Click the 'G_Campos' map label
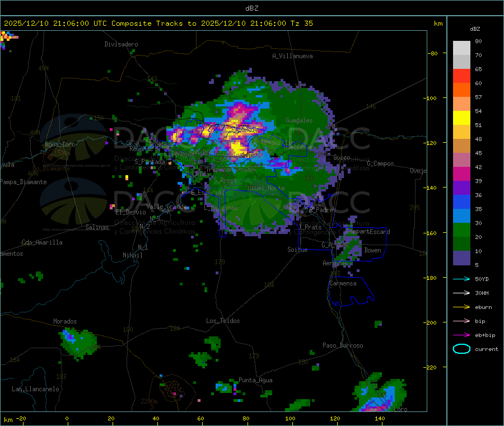 [x=380, y=163]
